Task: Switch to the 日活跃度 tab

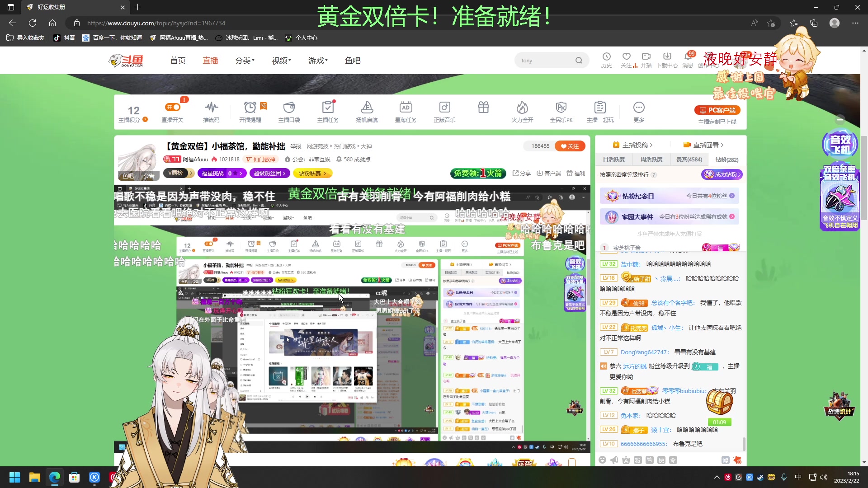Action: coord(613,160)
